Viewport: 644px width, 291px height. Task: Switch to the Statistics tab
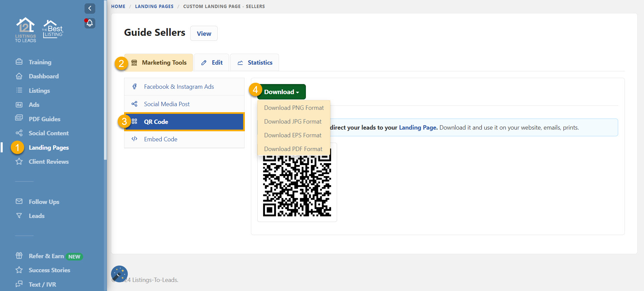pyautogui.click(x=255, y=63)
